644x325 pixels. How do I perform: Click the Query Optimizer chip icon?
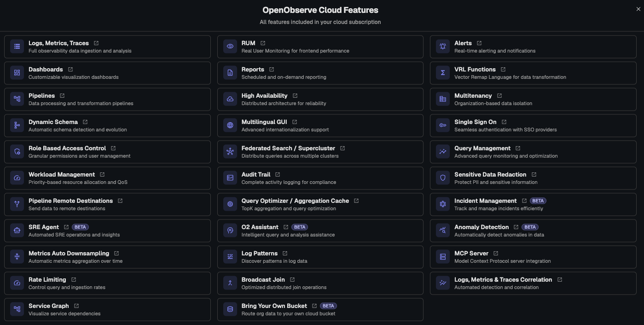(x=230, y=204)
